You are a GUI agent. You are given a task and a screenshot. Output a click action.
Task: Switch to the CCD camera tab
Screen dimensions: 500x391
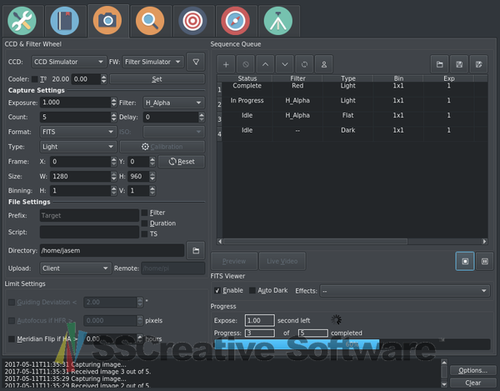pos(107,20)
